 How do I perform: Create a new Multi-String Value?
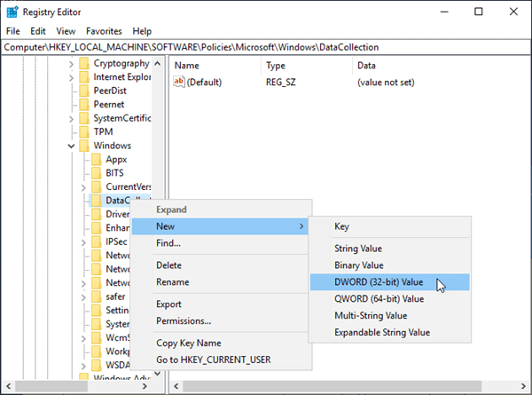coord(390,315)
